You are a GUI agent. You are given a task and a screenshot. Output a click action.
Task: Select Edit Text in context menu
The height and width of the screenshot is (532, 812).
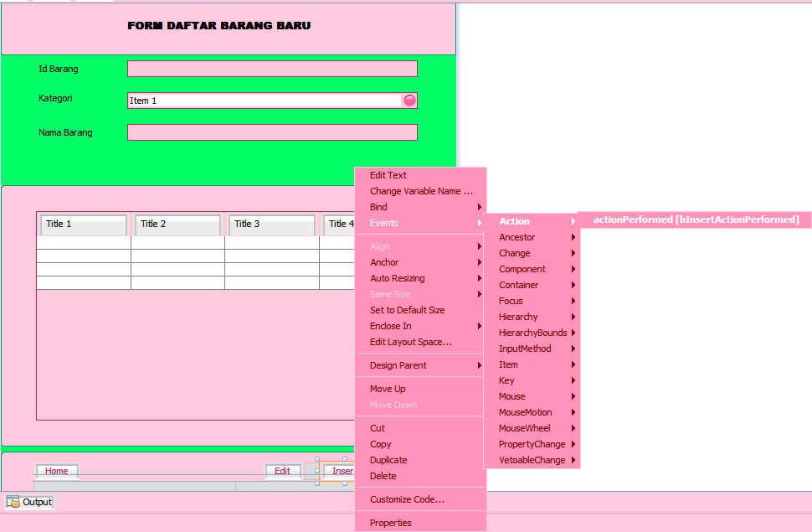420,175
